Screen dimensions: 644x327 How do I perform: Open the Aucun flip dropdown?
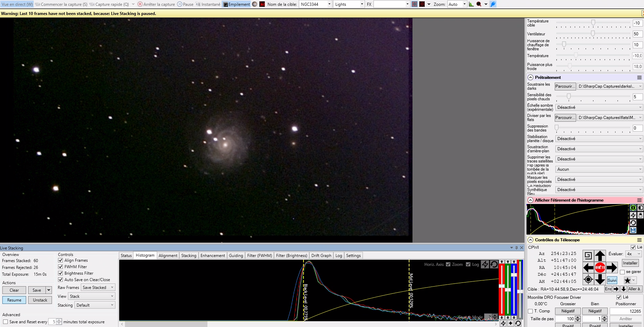pos(599,169)
